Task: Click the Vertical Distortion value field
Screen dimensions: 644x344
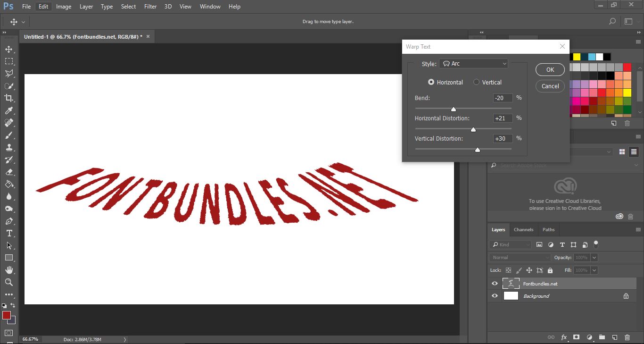Action: click(x=502, y=138)
